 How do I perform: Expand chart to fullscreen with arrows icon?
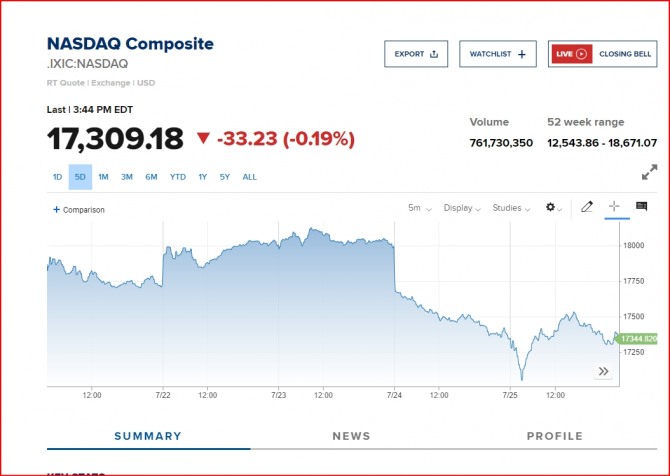(x=649, y=171)
